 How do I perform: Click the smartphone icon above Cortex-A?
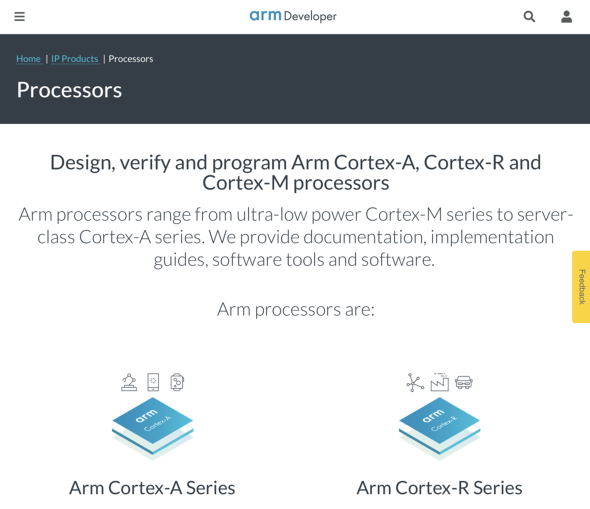point(153,382)
